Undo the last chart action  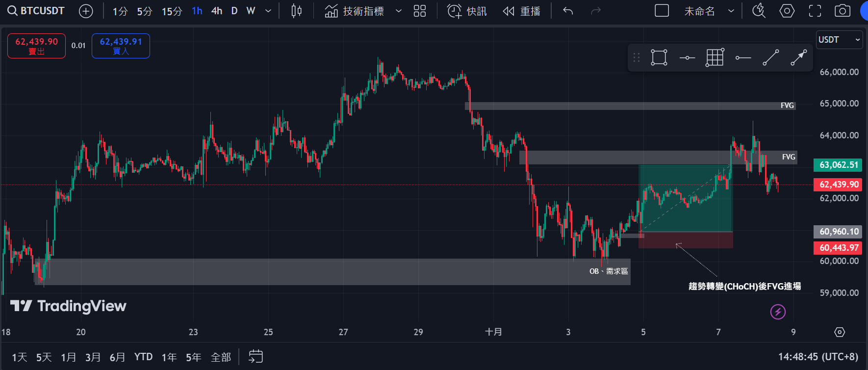click(568, 11)
